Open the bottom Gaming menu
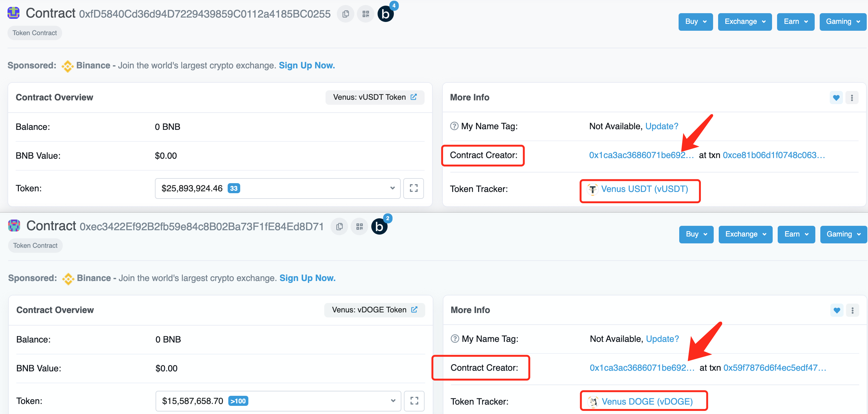 click(x=843, y=234)
